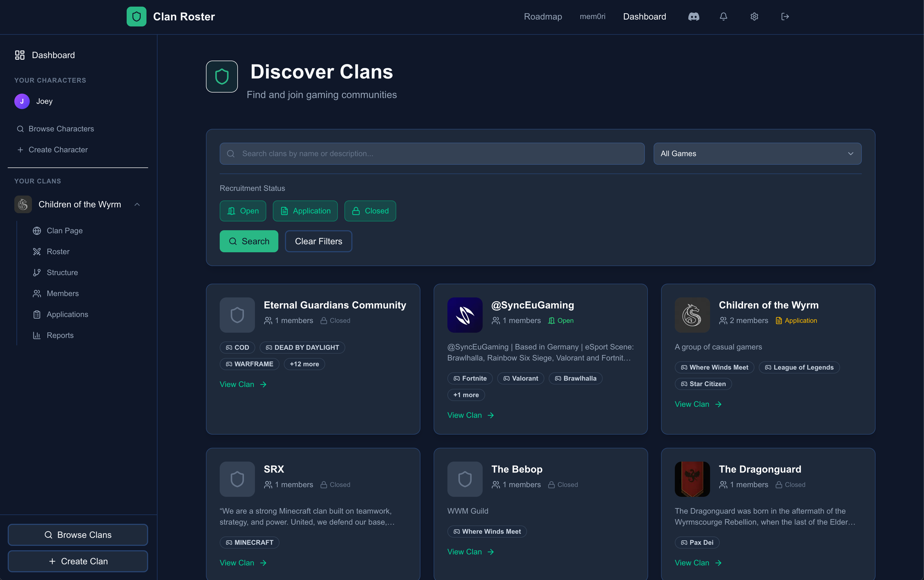Open the notifications bell
Screen dimensions: 924x580
click(x=724, y=17)
